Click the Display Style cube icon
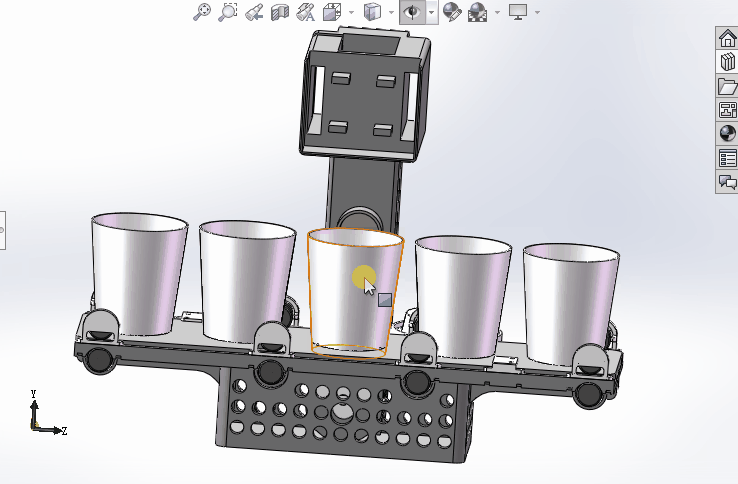 372,12
